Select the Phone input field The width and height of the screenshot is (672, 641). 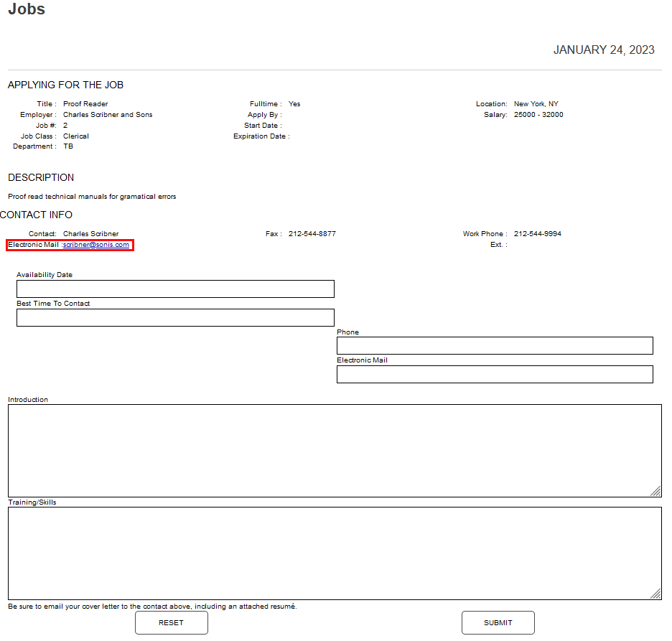click(494, 345)
